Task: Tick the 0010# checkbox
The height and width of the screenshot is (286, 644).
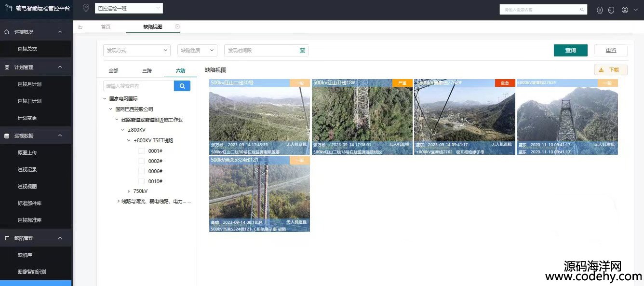Action: [x=141, y=181]
